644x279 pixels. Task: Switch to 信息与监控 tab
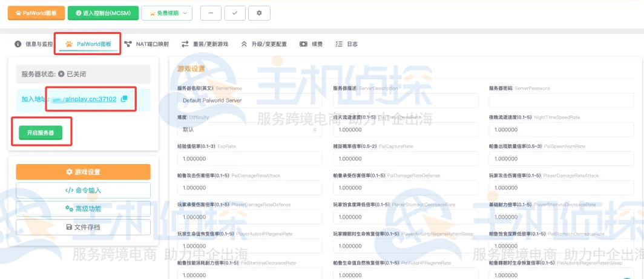tap(34, 44)
